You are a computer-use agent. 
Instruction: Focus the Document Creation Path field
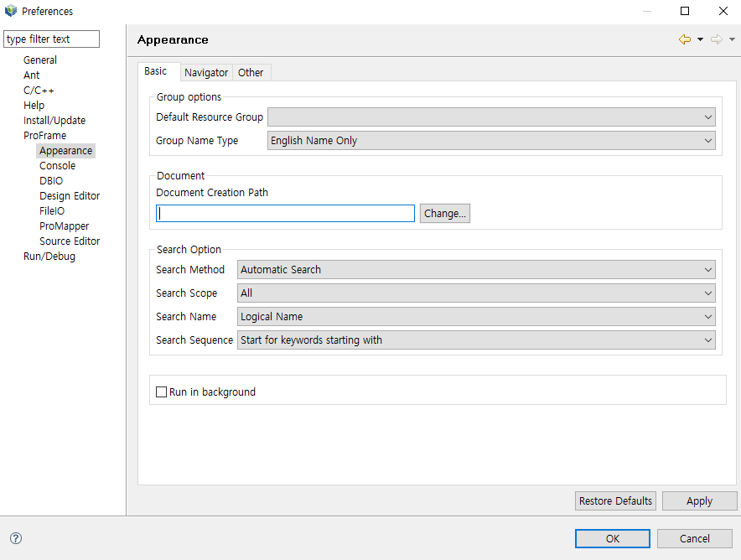[285, 214]
